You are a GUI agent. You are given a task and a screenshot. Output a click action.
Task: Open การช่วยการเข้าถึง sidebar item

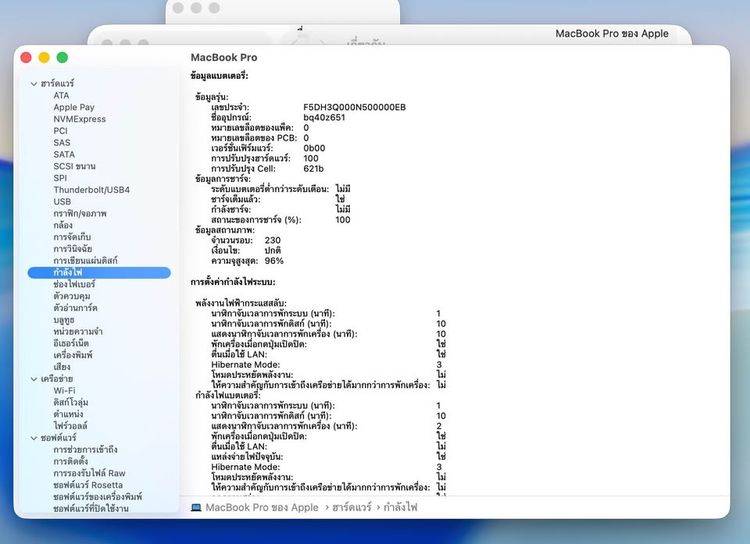coord(85,449)
